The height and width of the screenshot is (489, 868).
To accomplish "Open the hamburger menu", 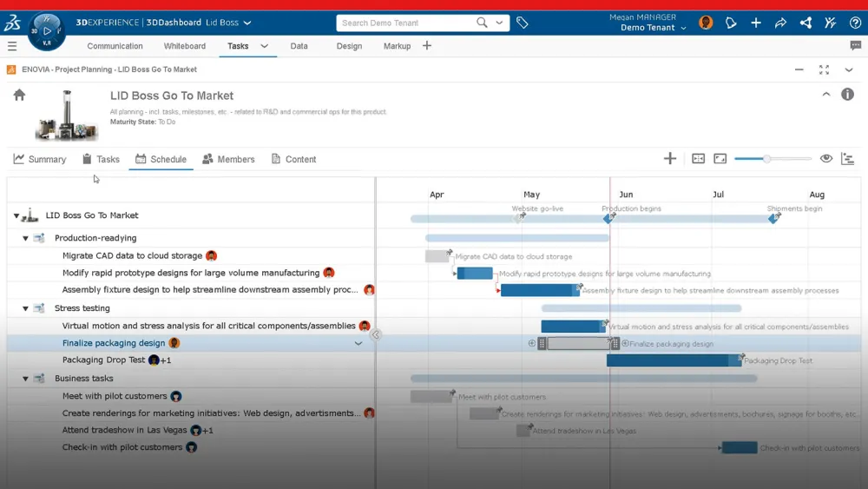I will tap(12, 46).
